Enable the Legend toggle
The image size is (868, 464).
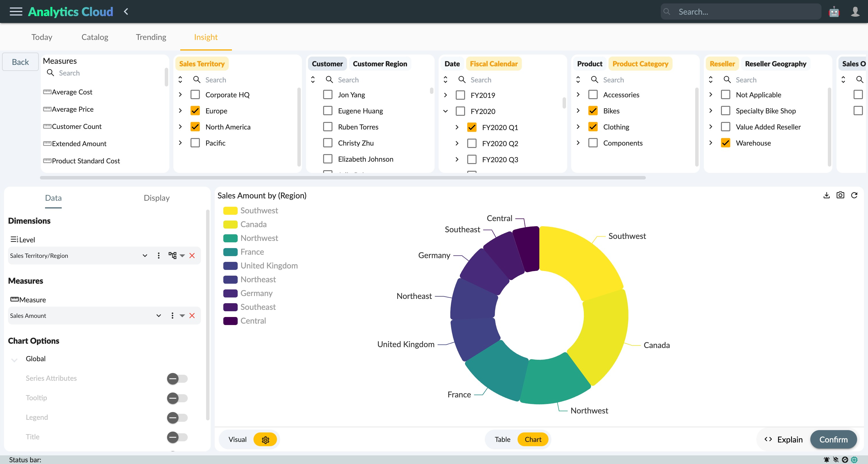177,417
